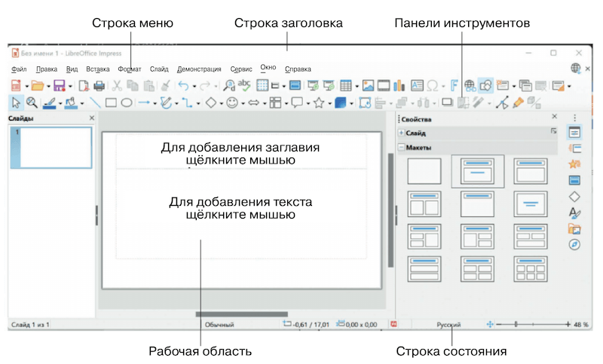Screen dimensions: 603x364
Task: Click the spellcheck abc icon
Action: coord(244,85)
